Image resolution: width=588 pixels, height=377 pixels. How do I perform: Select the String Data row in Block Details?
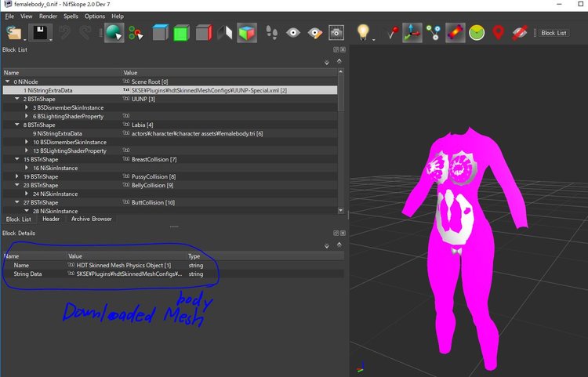point(173,274)
